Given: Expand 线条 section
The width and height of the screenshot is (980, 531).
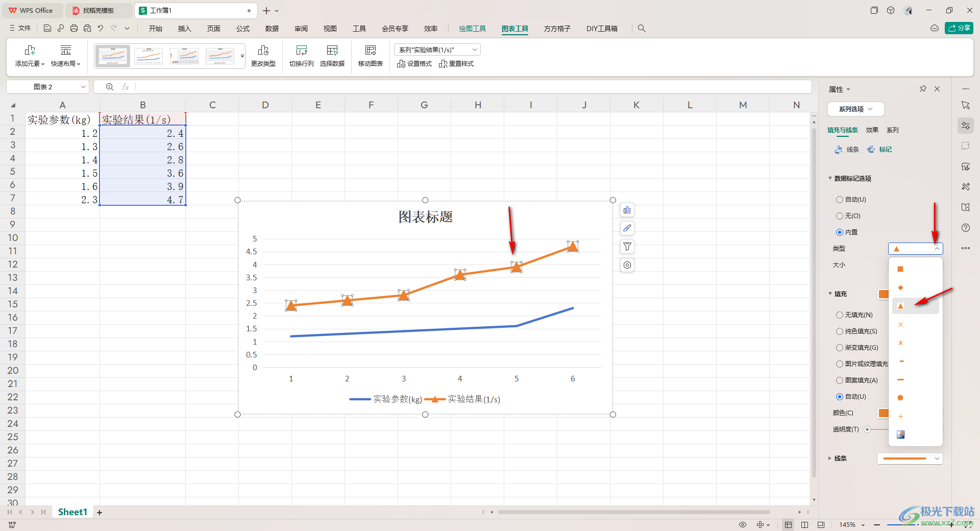Looking at the screenshot, I should pos(830,458).
